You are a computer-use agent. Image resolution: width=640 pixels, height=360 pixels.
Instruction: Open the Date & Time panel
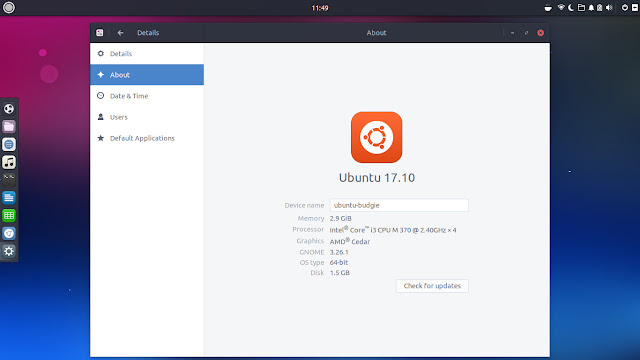147,96
